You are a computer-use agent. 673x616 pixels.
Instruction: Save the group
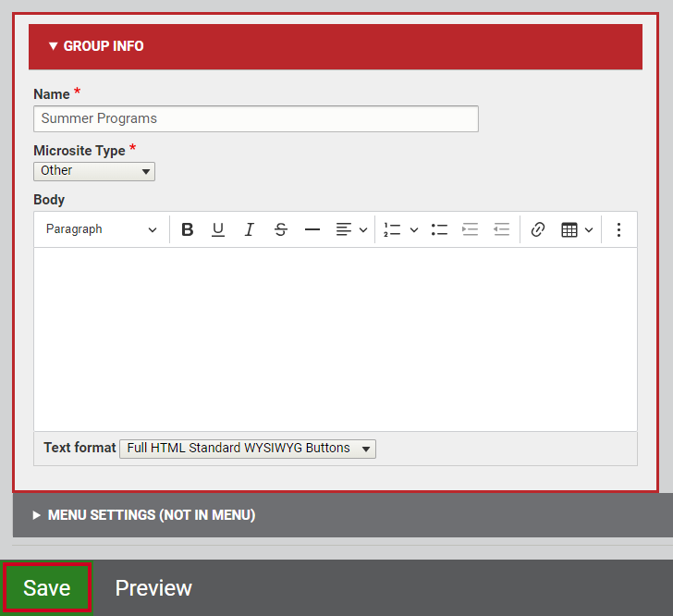pyautogui.click(x=47, y=587)
